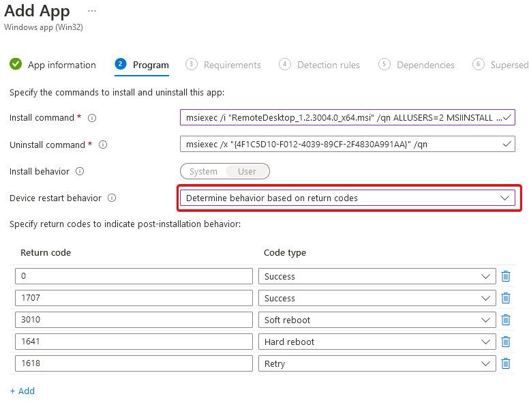Open code type dropdown for code 0
This screenshot has height=420, width=529.
click(377, 276)
